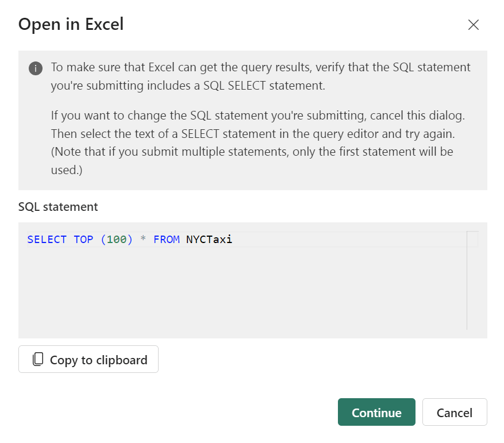Click the note about multiple statements
The width and height of the screenshot is (504, 443).
[252, 161]
